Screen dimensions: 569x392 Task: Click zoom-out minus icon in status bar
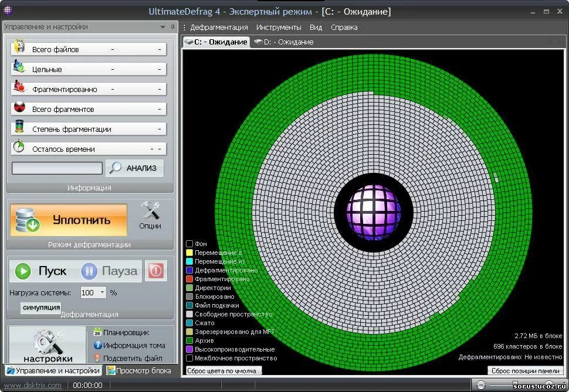(x=481, y=385)
